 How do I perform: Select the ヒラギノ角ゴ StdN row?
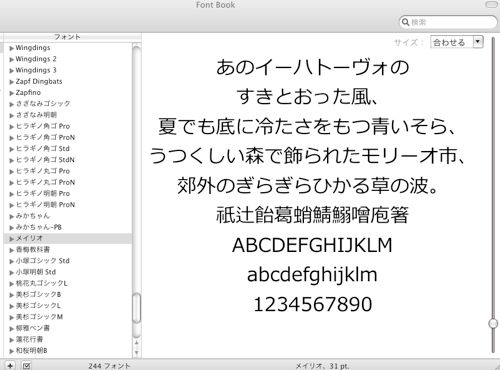coord(68,160)
